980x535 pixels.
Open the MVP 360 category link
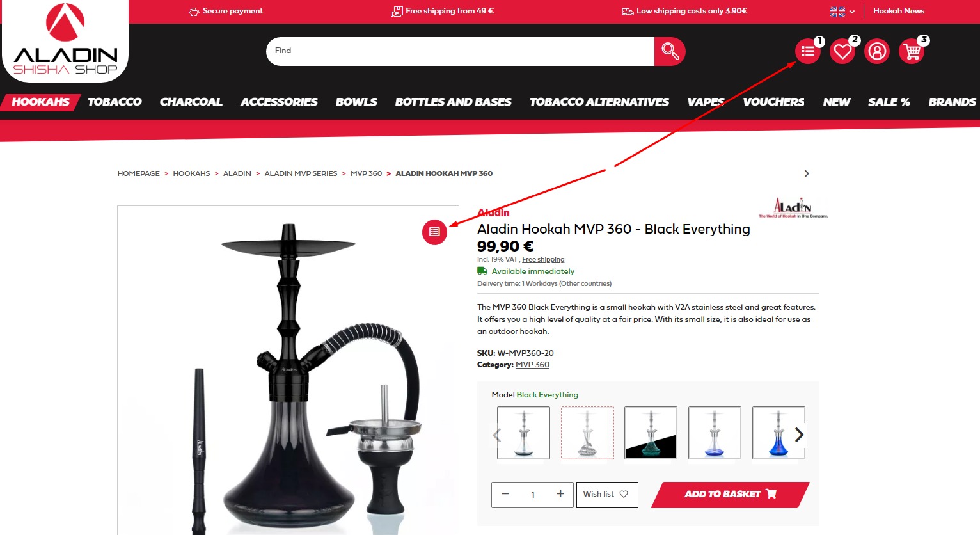click(x=532, y=365)
